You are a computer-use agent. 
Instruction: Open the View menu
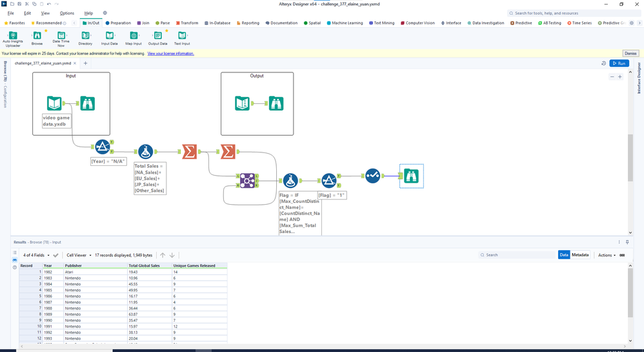tap(45, 13)
